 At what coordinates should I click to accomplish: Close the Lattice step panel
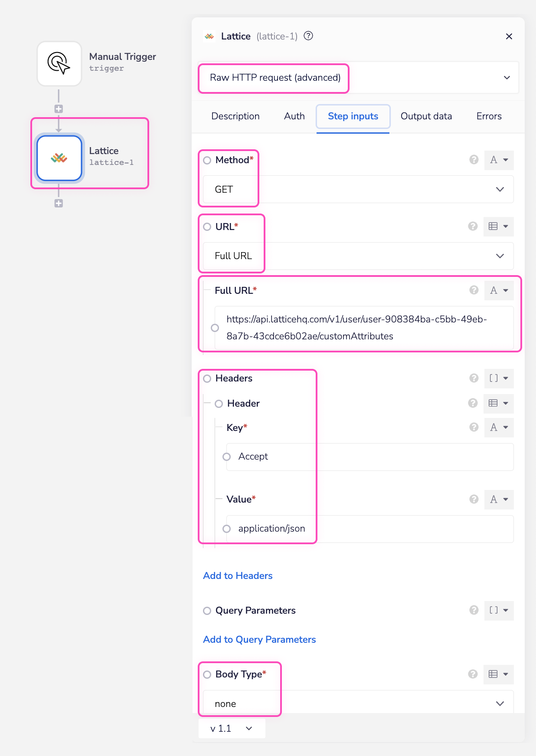click(509, 36)
